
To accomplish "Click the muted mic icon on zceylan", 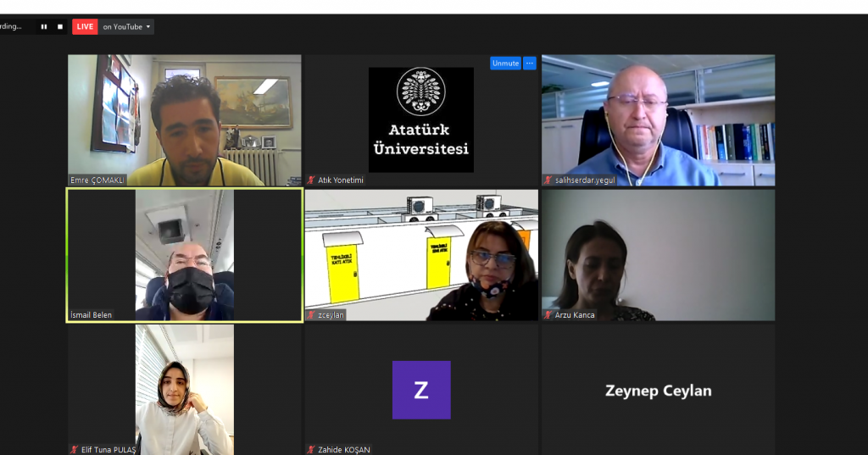I will [x=311, y=315].
